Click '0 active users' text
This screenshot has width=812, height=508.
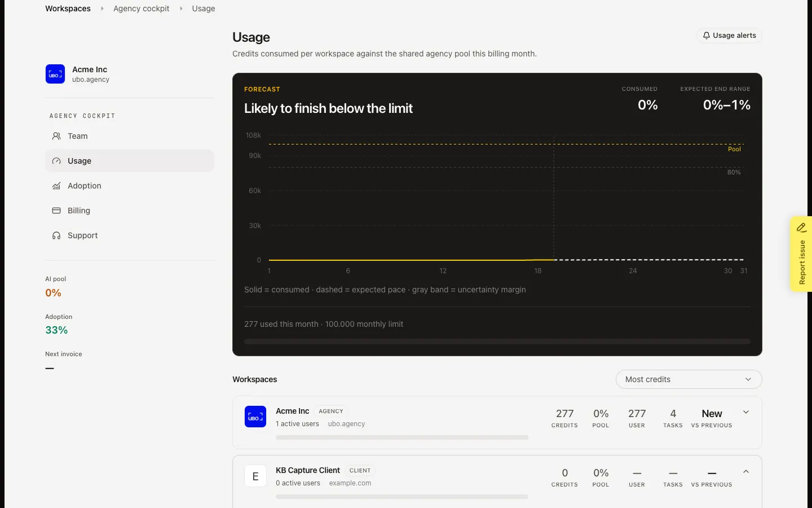tap(298, 483)
